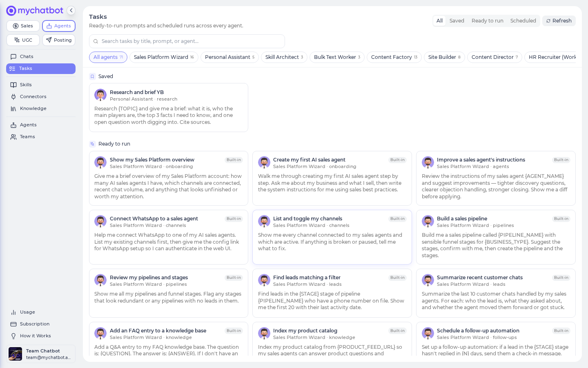This screenshot has width=588, height=368.
Task: Filter by Personal Assistant chip
Action: pos(229,57)
